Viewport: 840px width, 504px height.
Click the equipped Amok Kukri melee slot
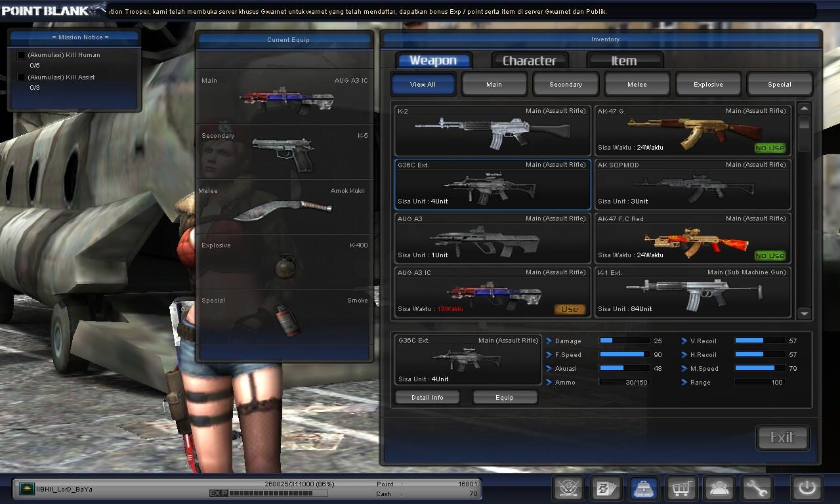pos(284,207)
